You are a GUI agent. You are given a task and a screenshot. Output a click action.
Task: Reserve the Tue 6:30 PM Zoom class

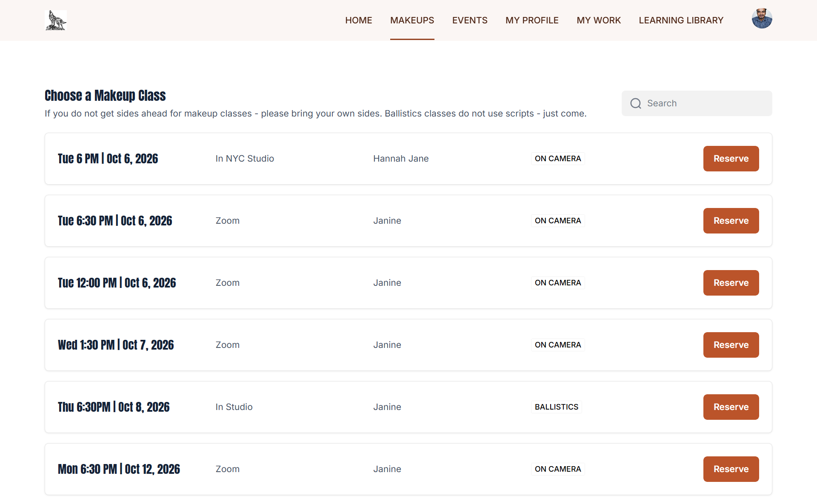(x=731, y=221)
